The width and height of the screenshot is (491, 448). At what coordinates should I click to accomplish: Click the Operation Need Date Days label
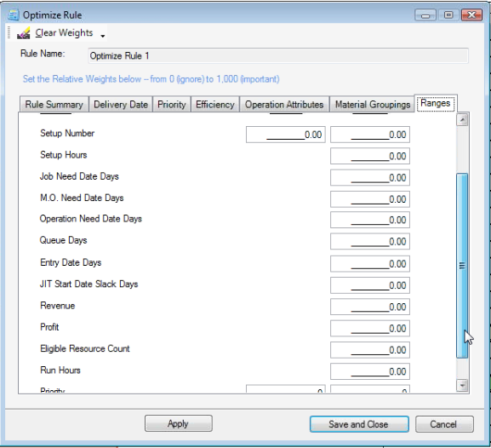pos(90,219)
